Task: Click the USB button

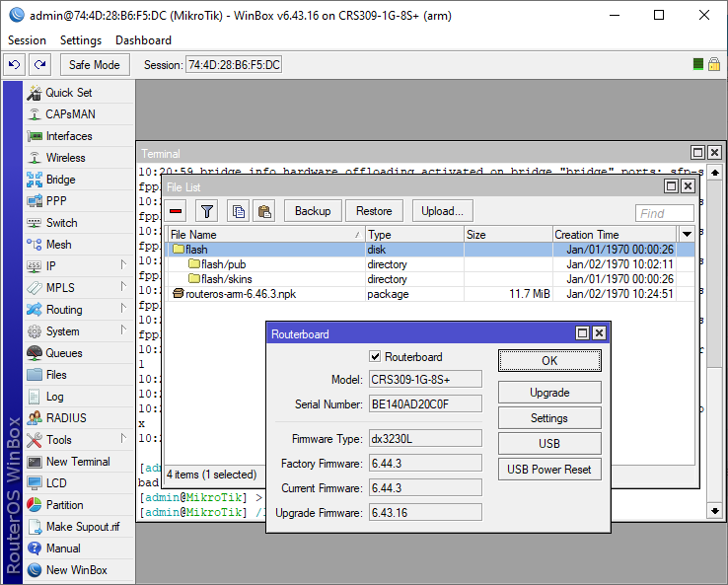Action: coord(549,443)
